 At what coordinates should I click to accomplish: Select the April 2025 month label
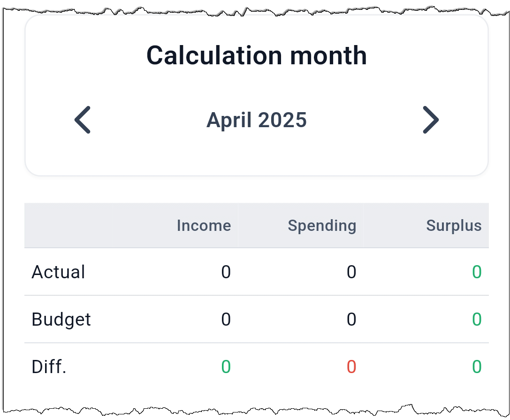(x=257, y=120)
